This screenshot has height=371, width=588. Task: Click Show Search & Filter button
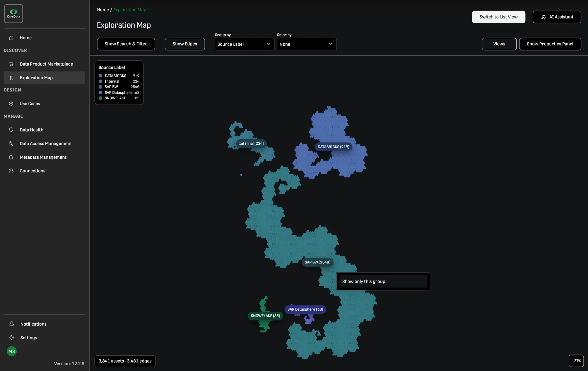click(x=126, y=44)
